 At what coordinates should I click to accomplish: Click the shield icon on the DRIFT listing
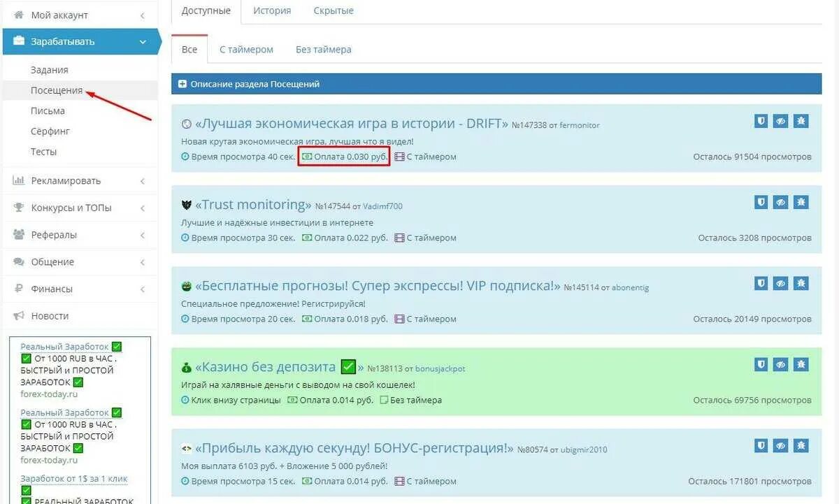click(x=761, y=121)
